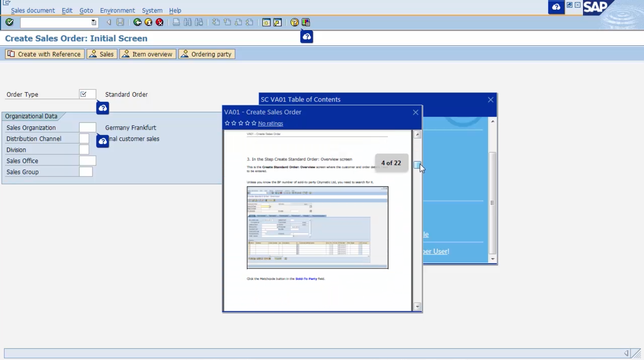Click the Order Type checkbox field
644x360 pixels.
87,94
